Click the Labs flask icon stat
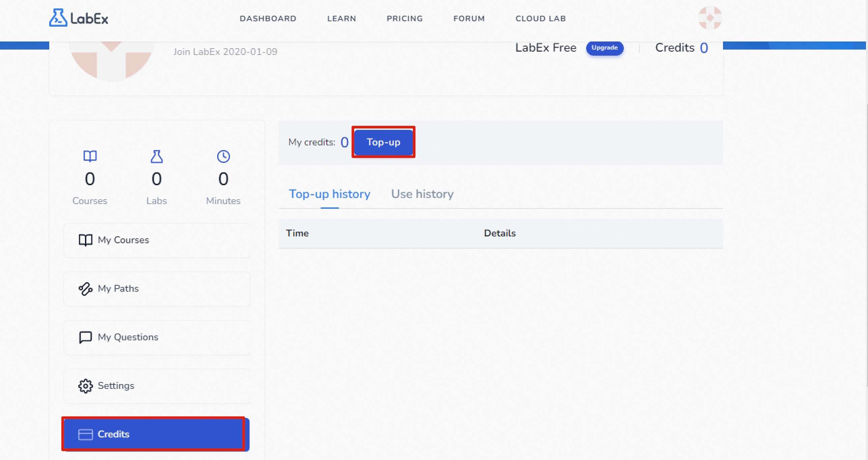Screen dimensions: 868x460 tap(156, 156)
